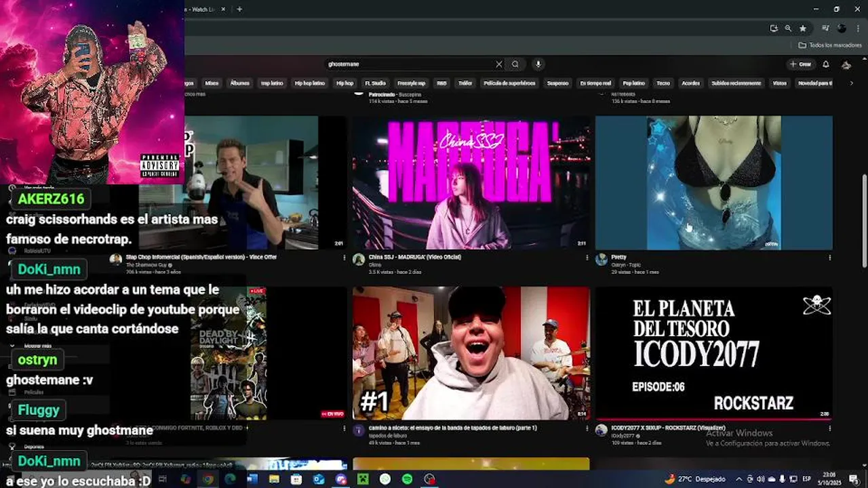Open the Ostryn channel avatar beside Pretty
Image resolution: width=868 pixels, height=488 pixels.
[x=601, y=260]
